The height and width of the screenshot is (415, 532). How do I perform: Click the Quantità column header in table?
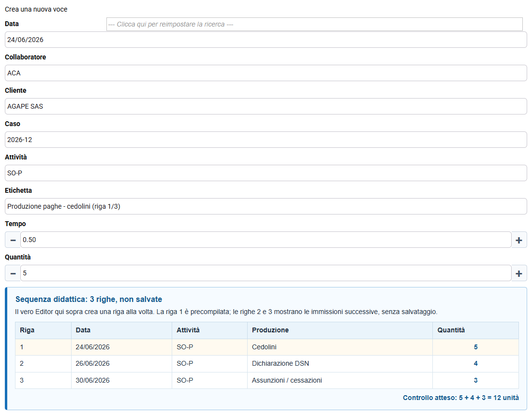click(x=451, y=330)
